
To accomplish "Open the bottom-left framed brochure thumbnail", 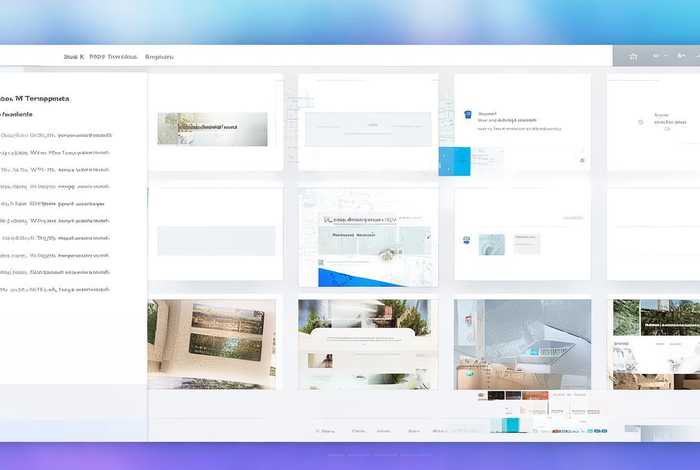I will tap(212, 342).
